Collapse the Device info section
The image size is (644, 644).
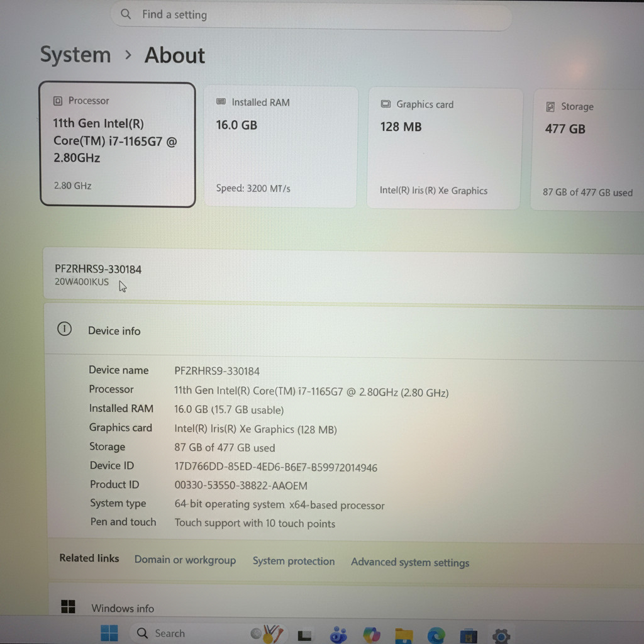pos(344,330)
